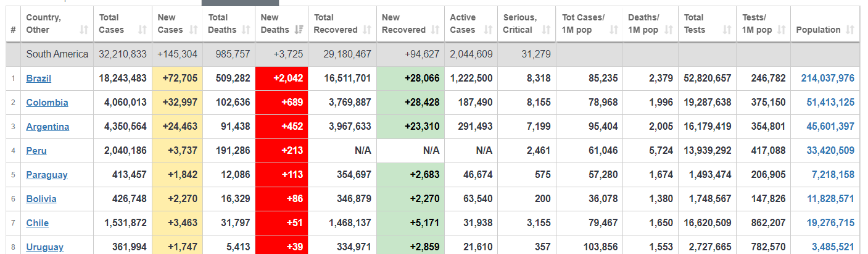Sort table by Population arrows

850,30
